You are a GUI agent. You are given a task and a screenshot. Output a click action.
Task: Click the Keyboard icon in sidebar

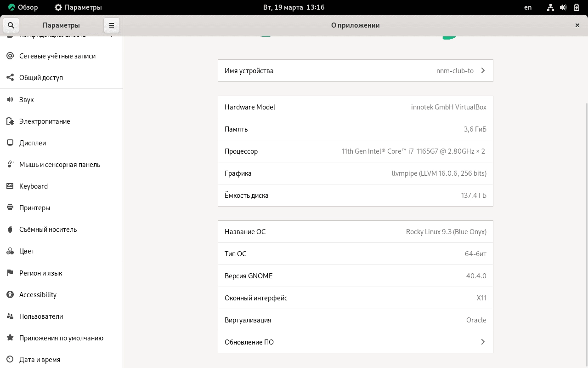coord(10,186)
